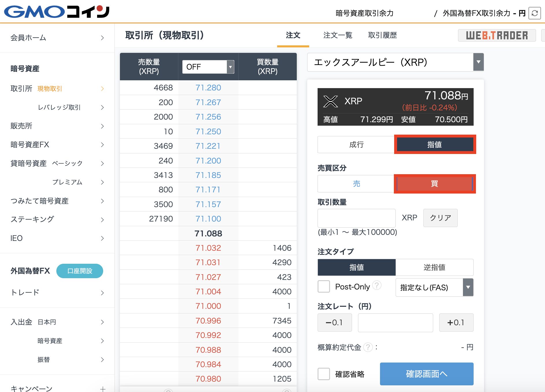Select the 逆指値 order type

(x=435, y=267)
